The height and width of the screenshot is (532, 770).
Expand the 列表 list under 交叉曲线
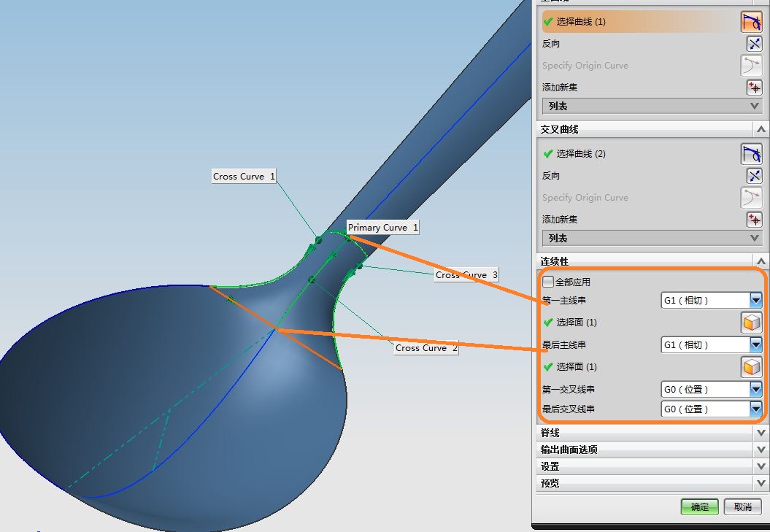pyautogui.click(x=652, y=238)
